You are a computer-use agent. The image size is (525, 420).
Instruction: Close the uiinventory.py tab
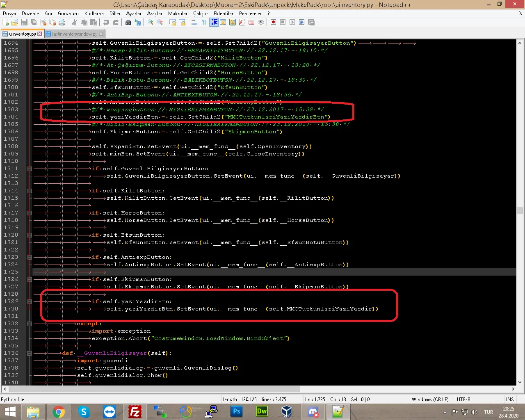[x=40, y=34]
